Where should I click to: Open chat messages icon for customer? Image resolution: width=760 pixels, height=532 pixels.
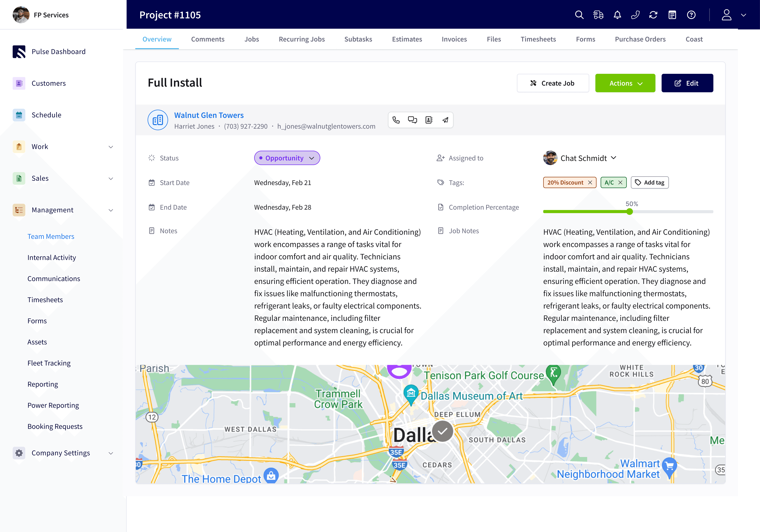[412, 120]
